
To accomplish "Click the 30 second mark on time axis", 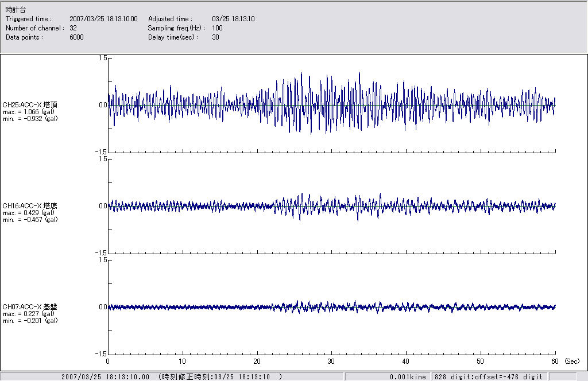I will coord(331,362).
